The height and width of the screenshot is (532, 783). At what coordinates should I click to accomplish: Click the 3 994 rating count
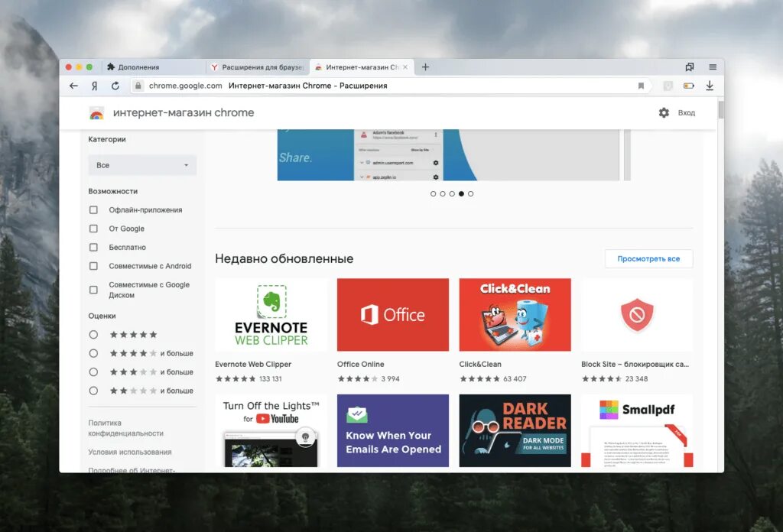[391, 379]
